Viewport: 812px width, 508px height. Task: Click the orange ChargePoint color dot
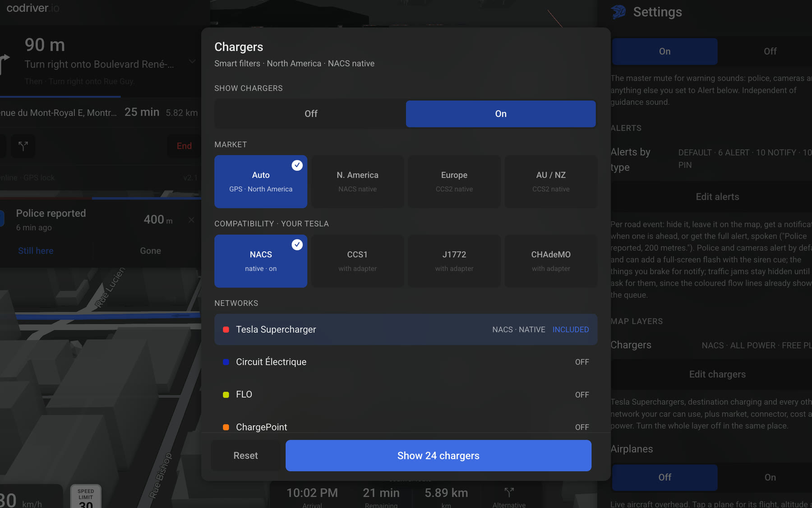[x=226, y=427]
